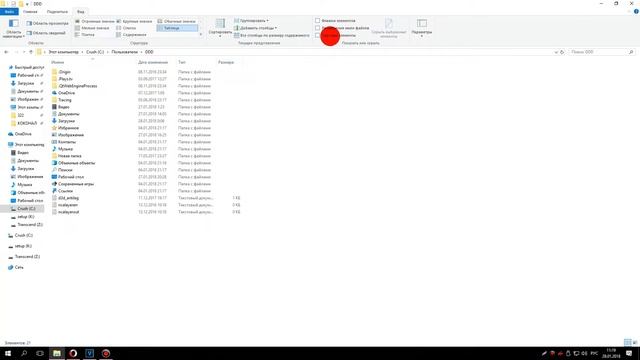Open the Группировать dropdown
This screenshot has width=640, height=360.
click(x=251, y=20)
